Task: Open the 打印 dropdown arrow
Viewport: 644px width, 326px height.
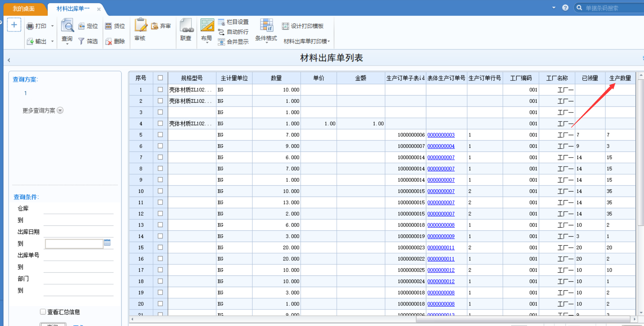Action: click(52, 26)
